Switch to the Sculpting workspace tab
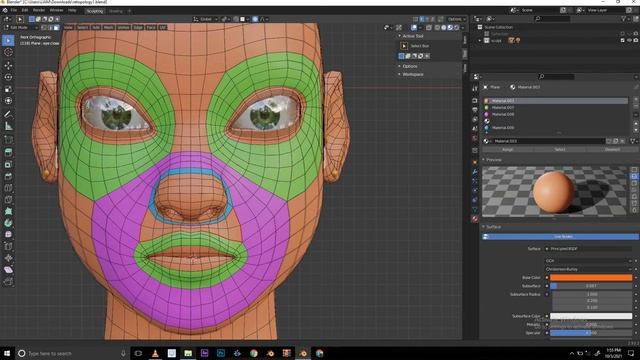The width and height of the screenshot is (640, 360). pyautogui.click(x=95, y=11)
